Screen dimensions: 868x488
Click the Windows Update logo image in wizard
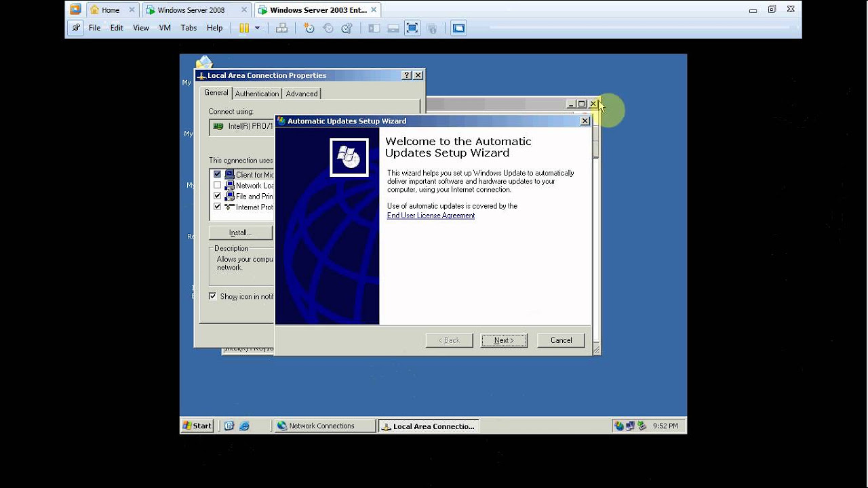(349, 157)
